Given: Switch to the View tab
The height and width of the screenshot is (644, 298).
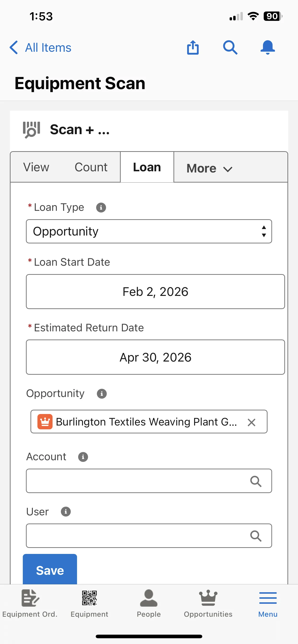Looking at the screenshot, I should click(x=36, y=167).
